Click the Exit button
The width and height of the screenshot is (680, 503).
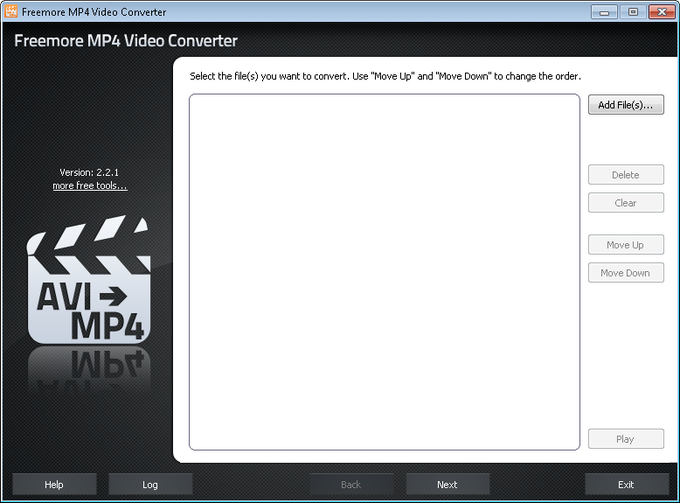coord(627,484)
